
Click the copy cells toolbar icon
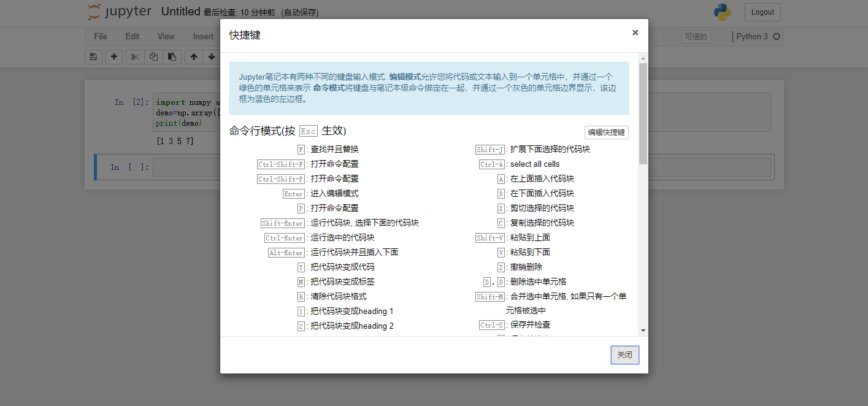[x=153, y=56]
